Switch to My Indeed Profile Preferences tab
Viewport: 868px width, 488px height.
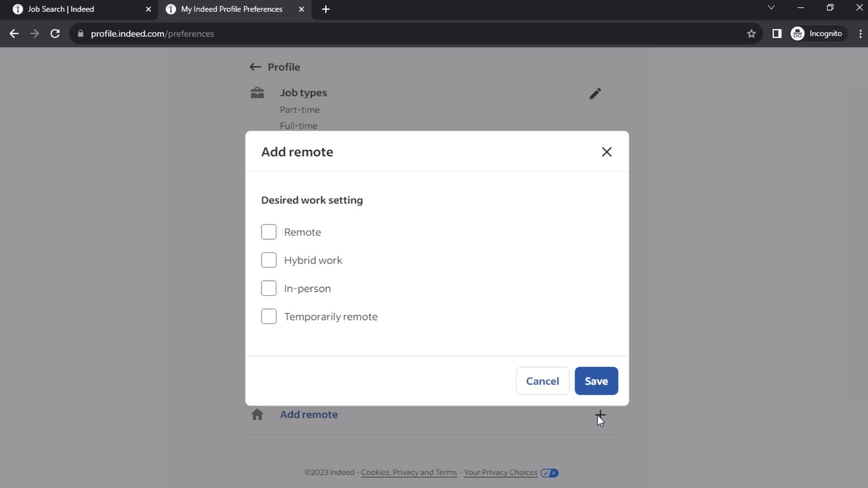point(231,9)
